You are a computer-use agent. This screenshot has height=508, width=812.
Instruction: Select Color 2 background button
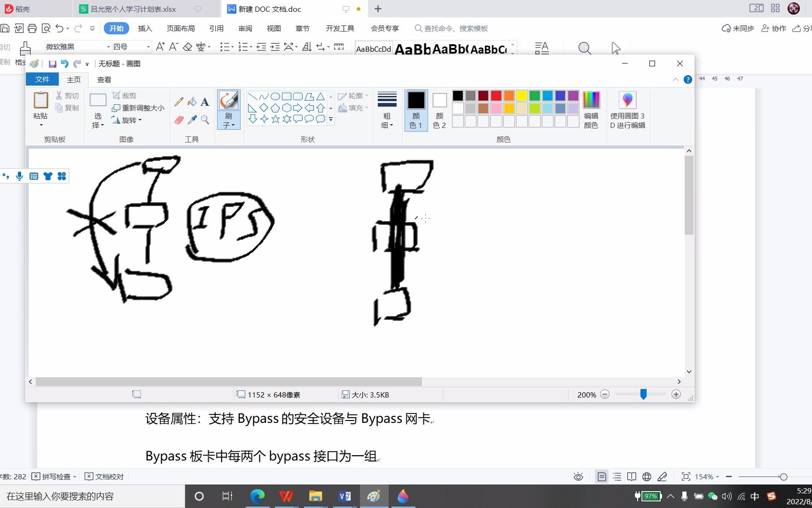(x=439, y=110)
